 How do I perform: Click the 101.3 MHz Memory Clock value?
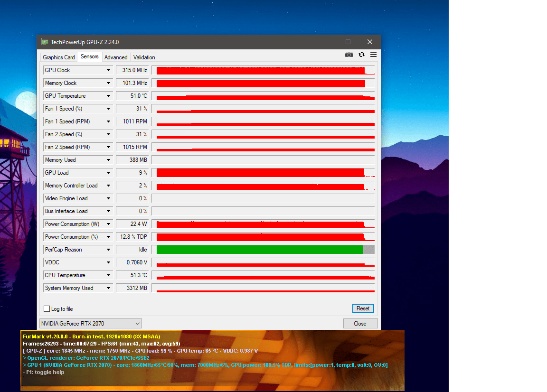pos(132,83)
